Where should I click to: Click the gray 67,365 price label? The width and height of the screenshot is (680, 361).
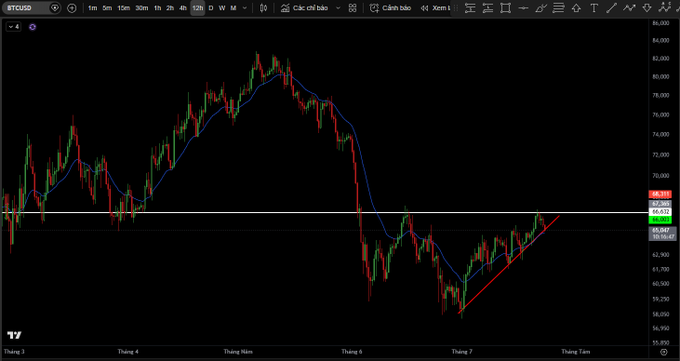[660, 203]
